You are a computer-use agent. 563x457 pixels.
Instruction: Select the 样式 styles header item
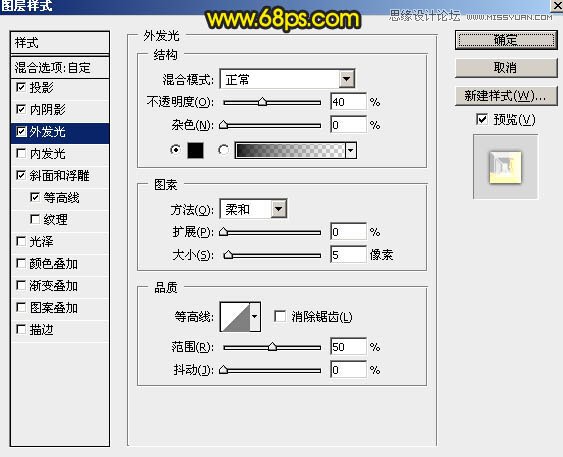(x=60, y=43)
